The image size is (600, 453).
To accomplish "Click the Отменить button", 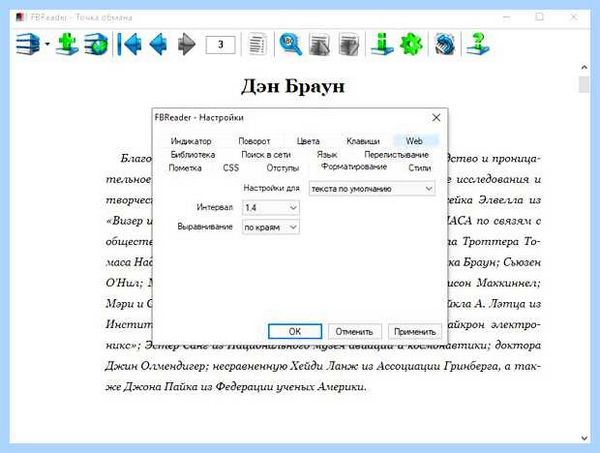I will tap(354, 331).
